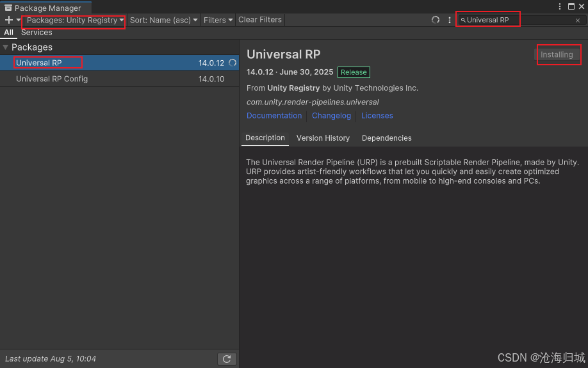The width and height of the screenshot is (588, 368).
Task: Click the Universal RP search field
Action: (x=521, y=20)
